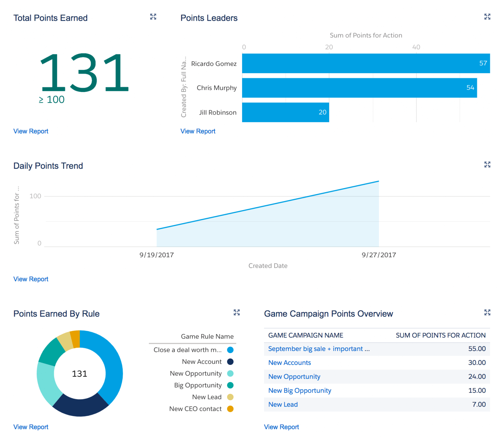Click Jill Robinson's bar in Points Leaders
The height and width of the screenshot is (445, 504).
[285, 112]
